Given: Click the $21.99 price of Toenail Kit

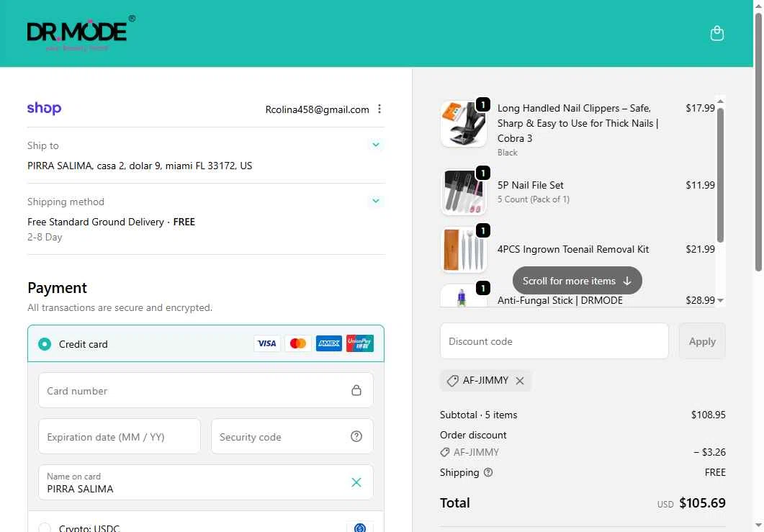Looking at the screenshot, I should [x=700, y=249].
